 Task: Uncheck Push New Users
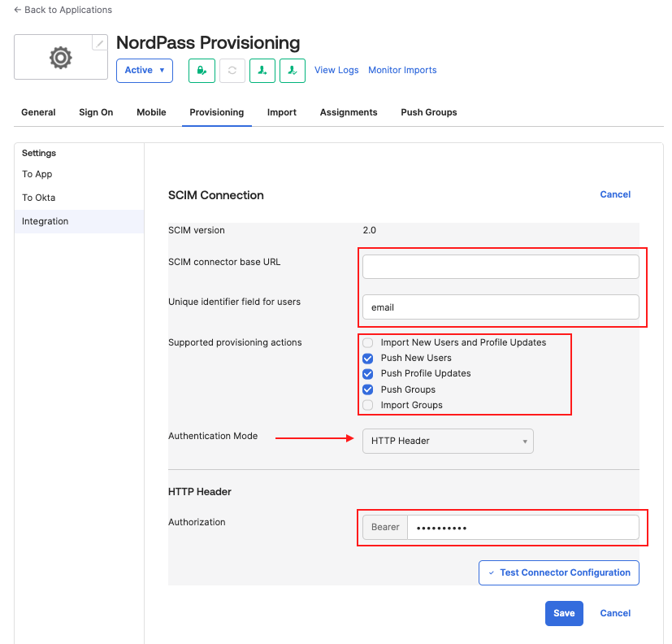pos(368,358)
